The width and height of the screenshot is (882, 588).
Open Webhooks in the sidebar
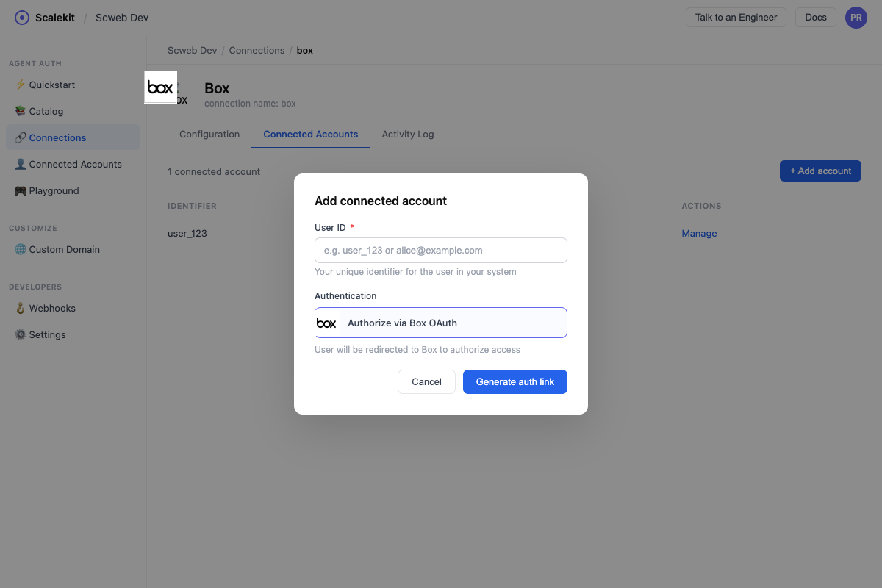point(51,308)
